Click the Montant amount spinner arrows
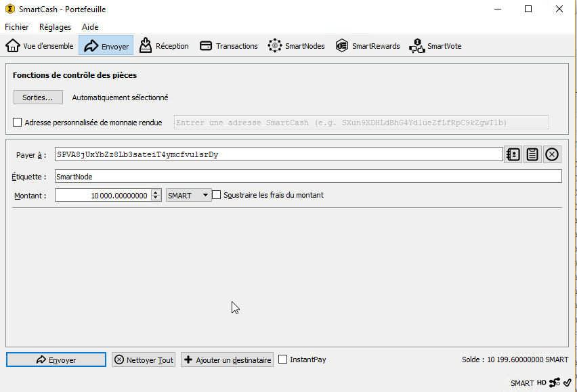This screenshot has width=577, height=392. pyautogui.click(x=156, y=195)
